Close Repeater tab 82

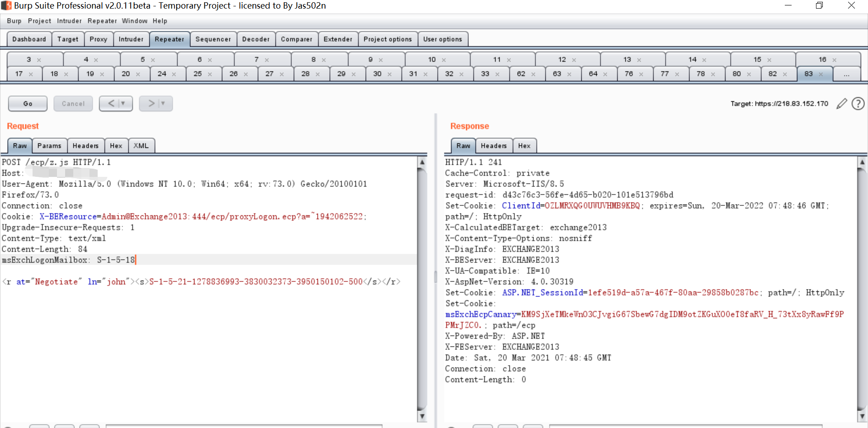click(x=785, y=74)
